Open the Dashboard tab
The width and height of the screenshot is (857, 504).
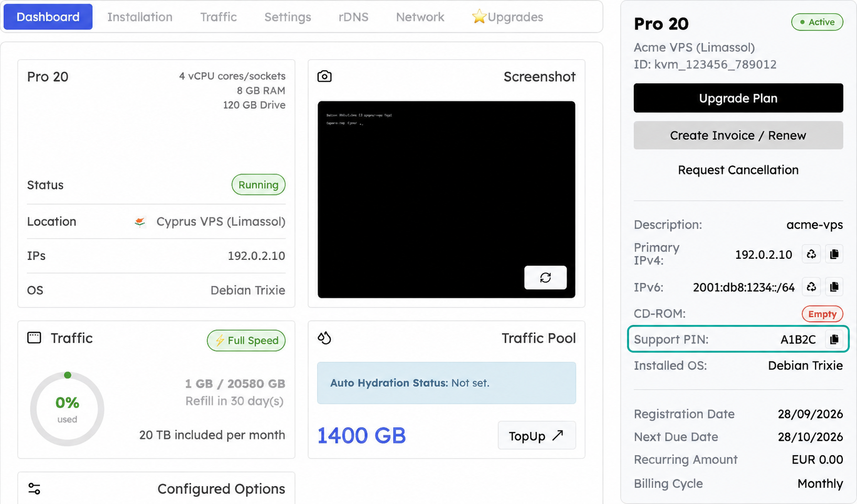(x=48, y=17)
